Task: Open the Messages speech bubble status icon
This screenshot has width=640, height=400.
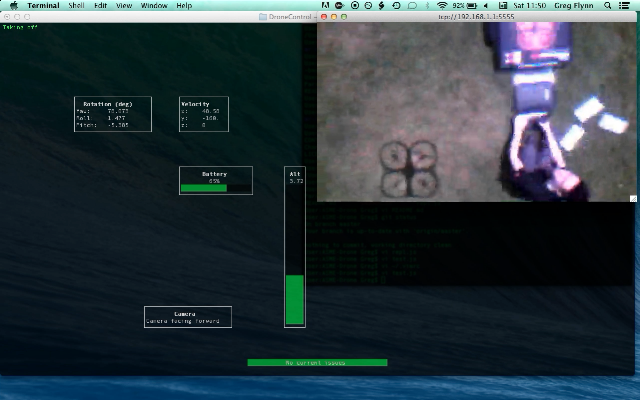Action: click(412, 5)
